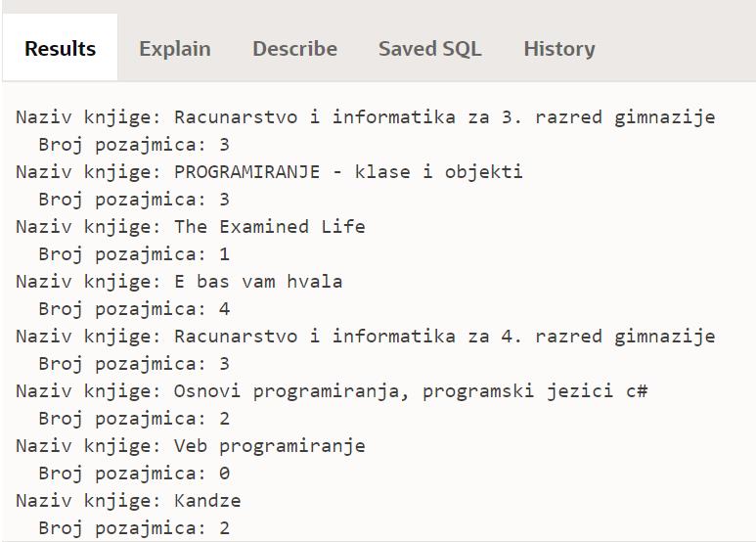The height and width of the screenshot is (542, 756).
Task: Show the History tab
Action: tap(558, 49)
